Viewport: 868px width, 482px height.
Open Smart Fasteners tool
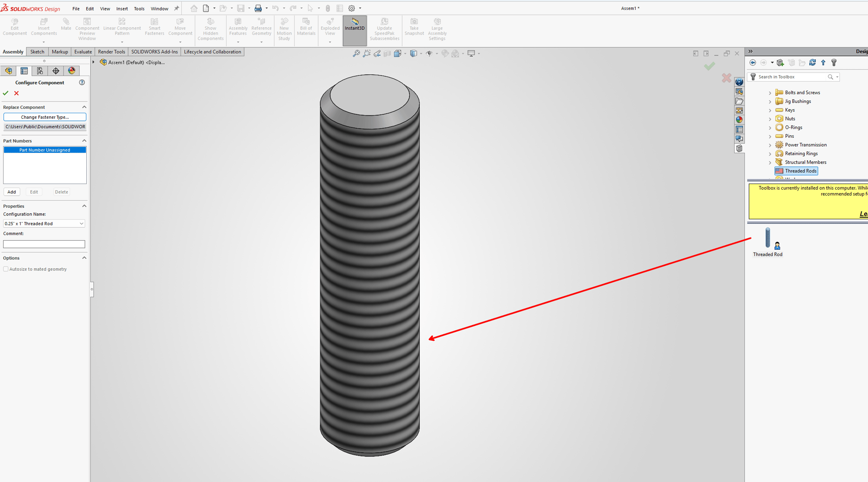coord(154,27)
